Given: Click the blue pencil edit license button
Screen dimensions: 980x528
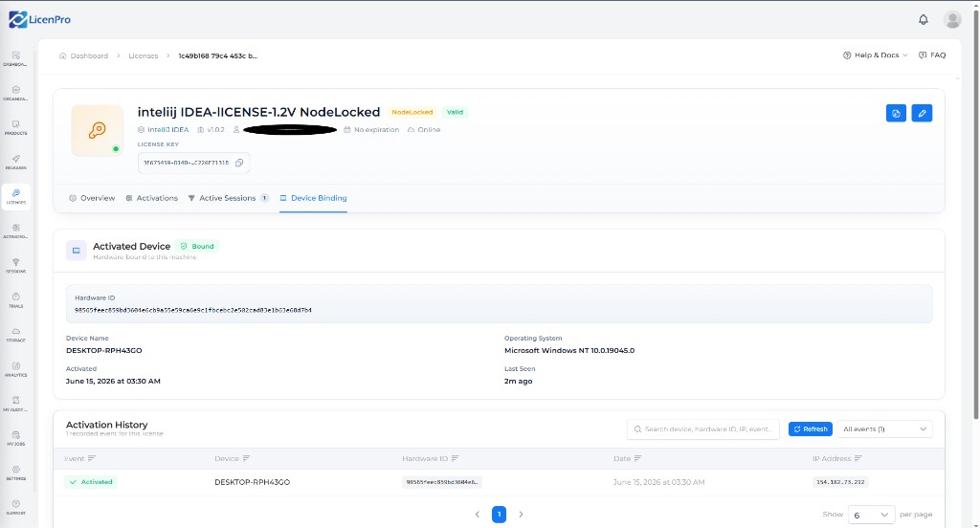Looking at the screenshot, I should [922, 113].
